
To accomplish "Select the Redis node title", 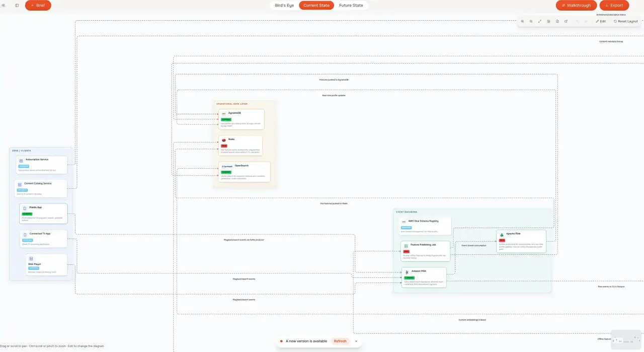I will (x=231, y=139).
